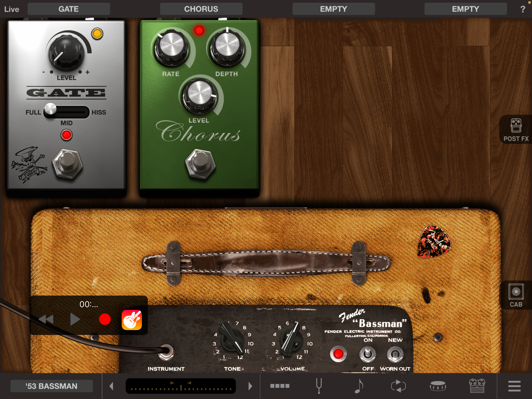Open the '53 BASSMAN amp selector
The height and width of the screenshot is (399, 532).
click(x=51, y=386)
